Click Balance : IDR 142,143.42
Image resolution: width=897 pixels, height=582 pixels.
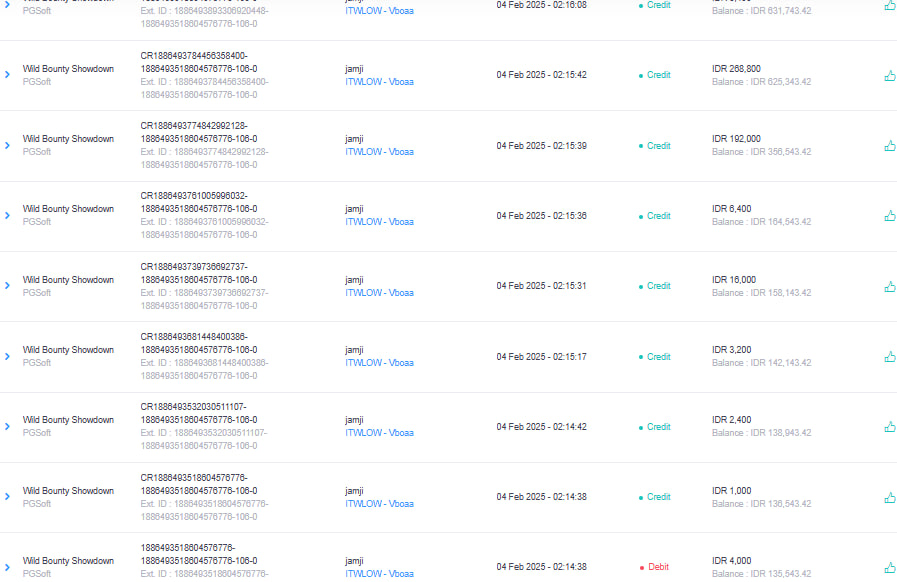761,363
